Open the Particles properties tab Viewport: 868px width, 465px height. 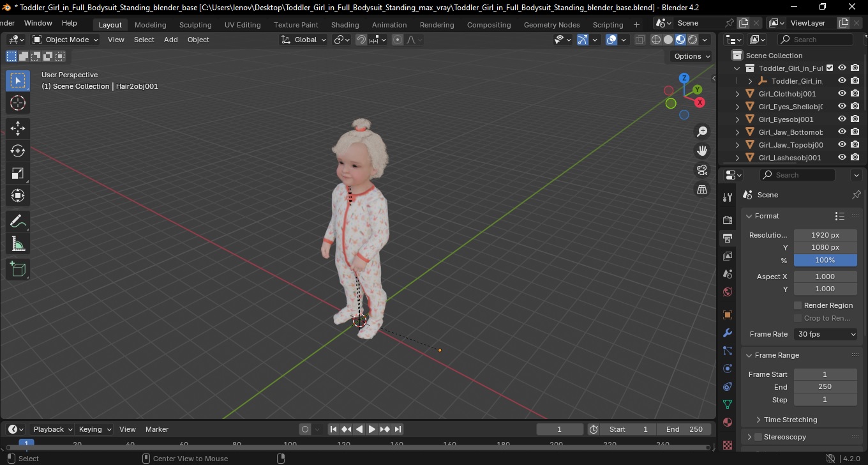click(x=728, y=351)
